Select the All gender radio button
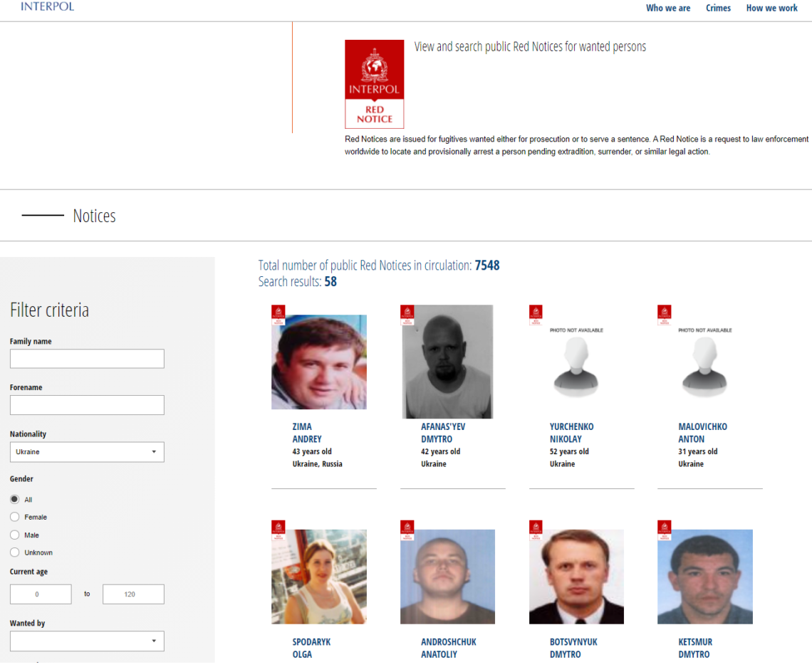This screenshot has height=672, width=812. click(x=15, y=500)
